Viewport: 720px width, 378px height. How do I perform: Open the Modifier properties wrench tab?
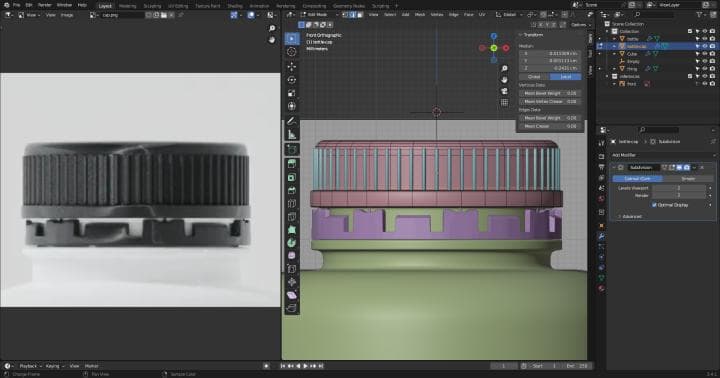(x=601, y=236)
